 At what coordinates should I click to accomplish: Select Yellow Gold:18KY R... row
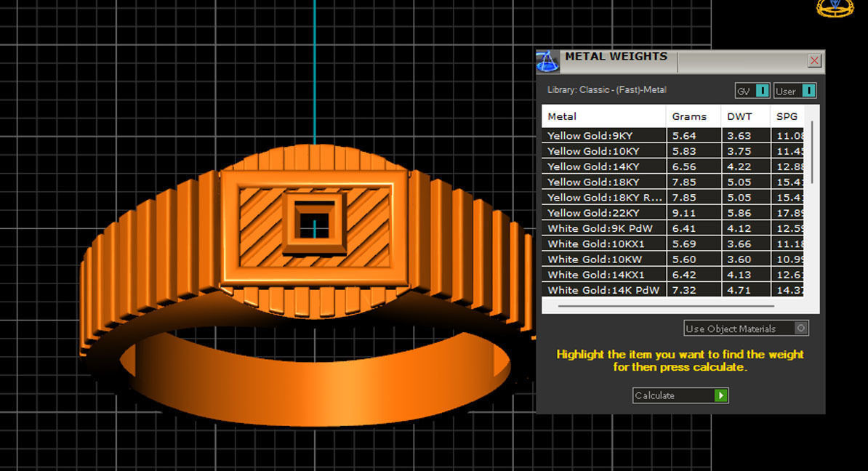(x=672, y=198)
